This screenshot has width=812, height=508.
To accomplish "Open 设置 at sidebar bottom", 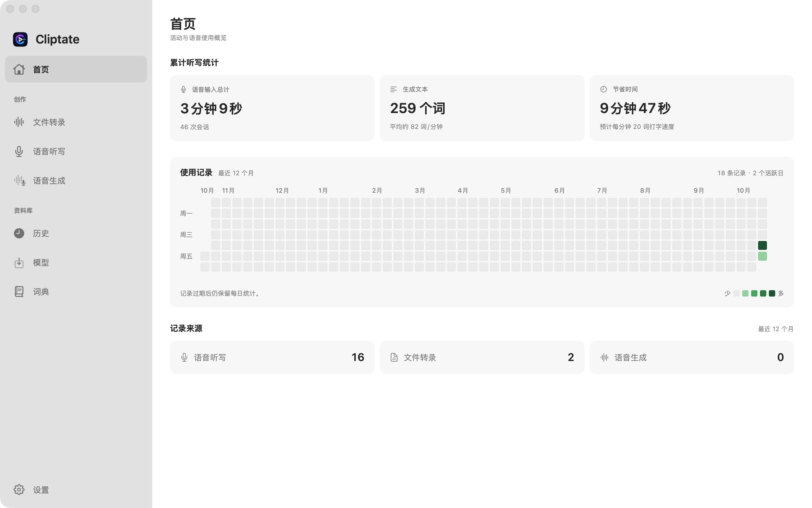I will pyautogui.click(x=76, y=490).
